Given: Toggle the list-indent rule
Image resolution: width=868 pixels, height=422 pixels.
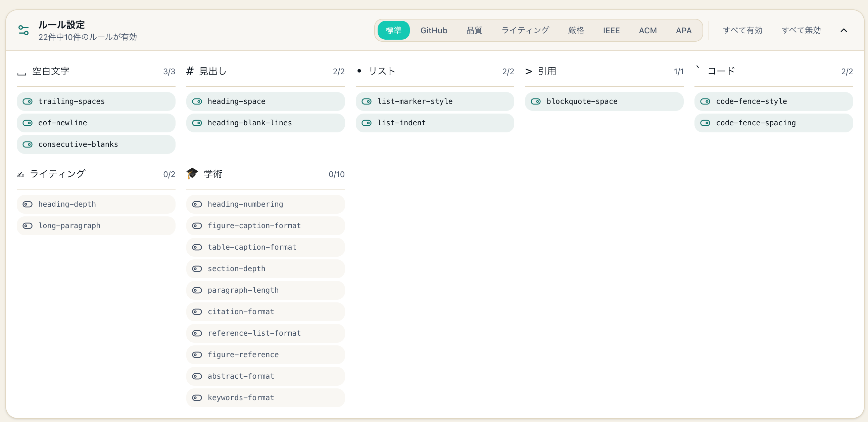Looking at the screenshot, I should coord(367,123).
